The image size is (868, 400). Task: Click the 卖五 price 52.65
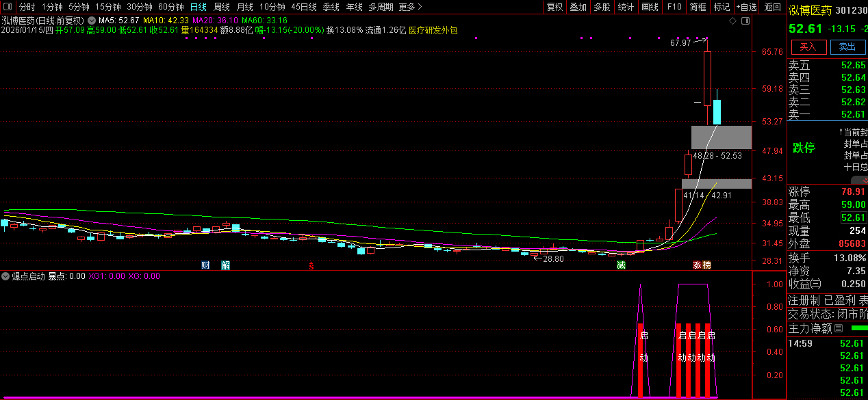coord(853,65)
